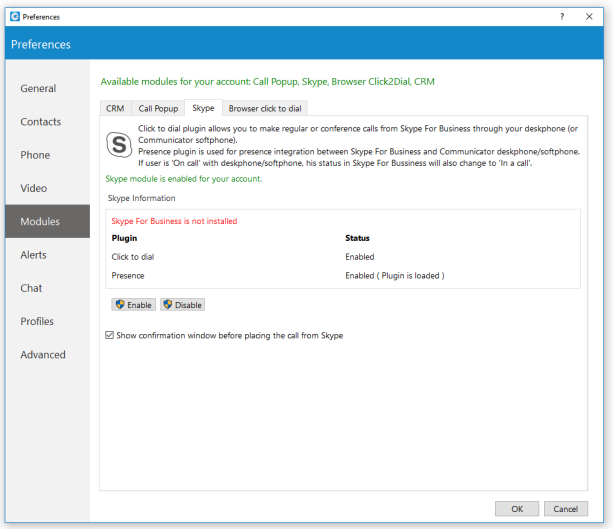613x529 pixels.
Task: Click Enabled status in Click to dial row
Action: tap(360, 257)
